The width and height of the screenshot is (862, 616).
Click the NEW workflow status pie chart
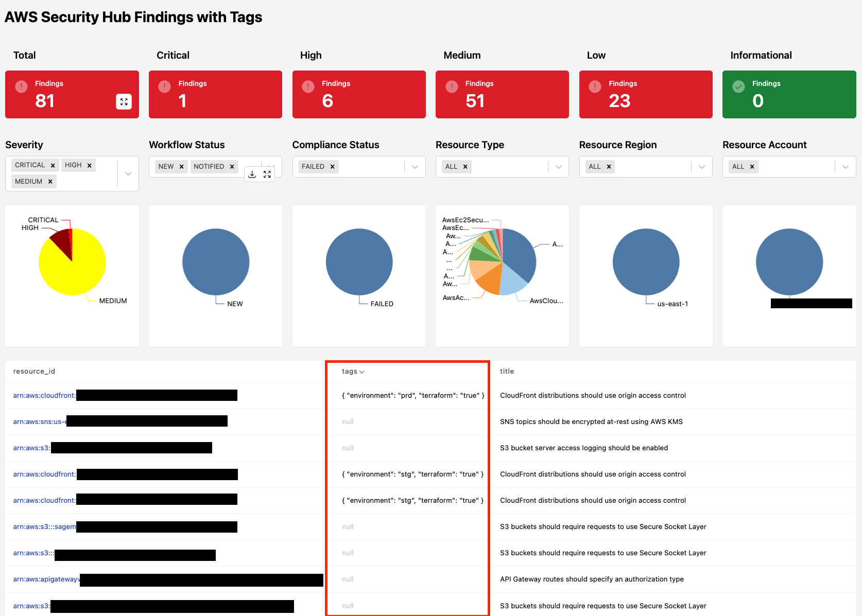[216, 262]
